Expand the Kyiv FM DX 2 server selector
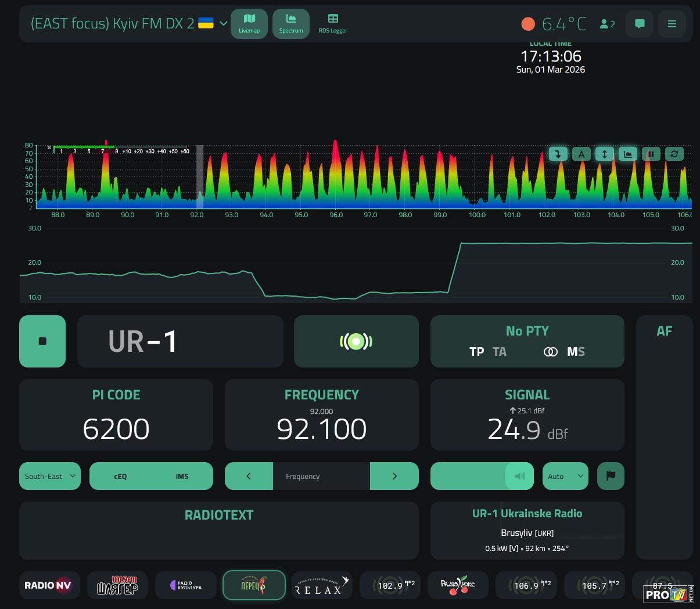Screen dimensions: 700x609 tap(223, 24)
